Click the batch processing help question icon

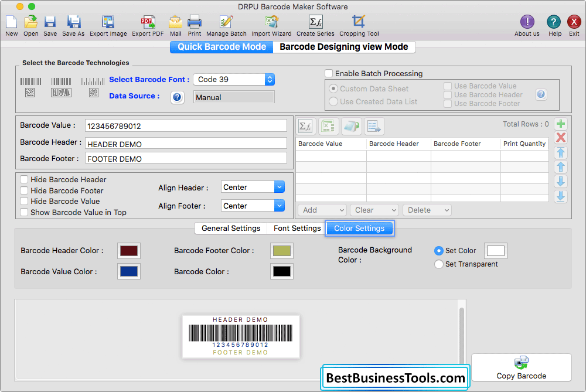(x=541, y=94)
